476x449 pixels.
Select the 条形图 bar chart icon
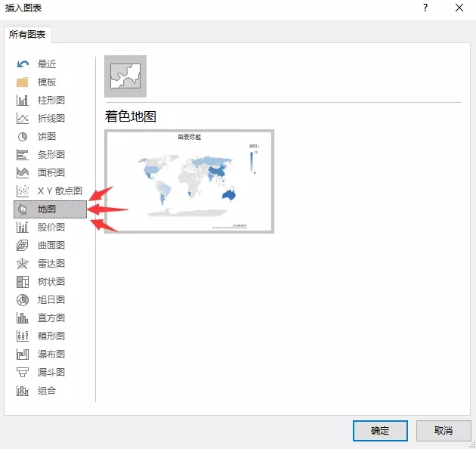point(23,155)
